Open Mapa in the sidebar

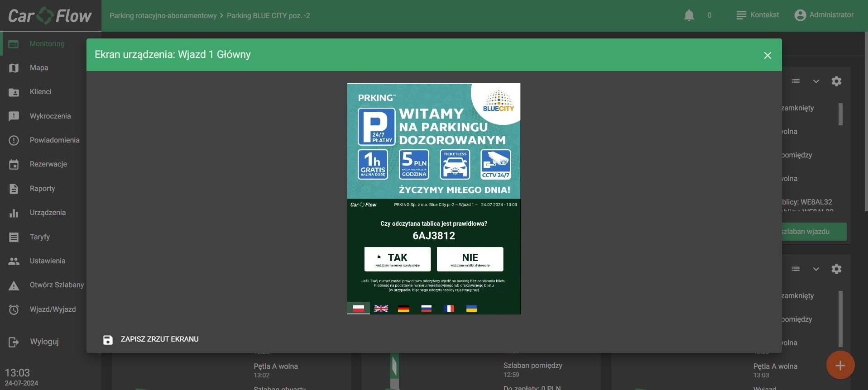pos(38,68)
